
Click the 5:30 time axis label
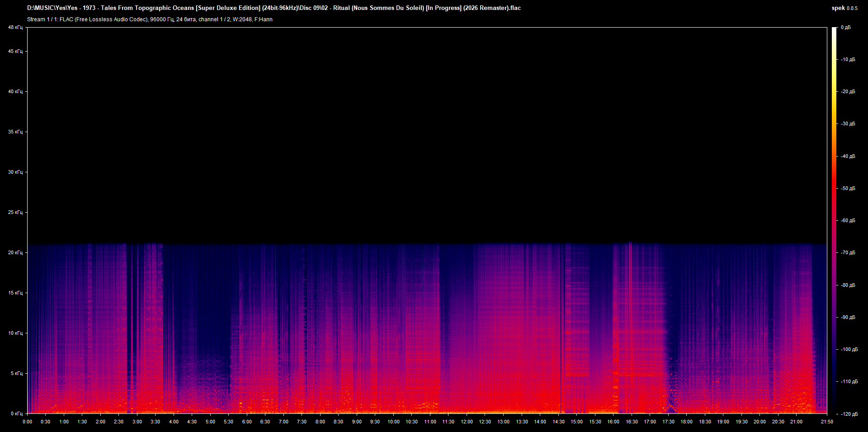click(x=229, y=422)
